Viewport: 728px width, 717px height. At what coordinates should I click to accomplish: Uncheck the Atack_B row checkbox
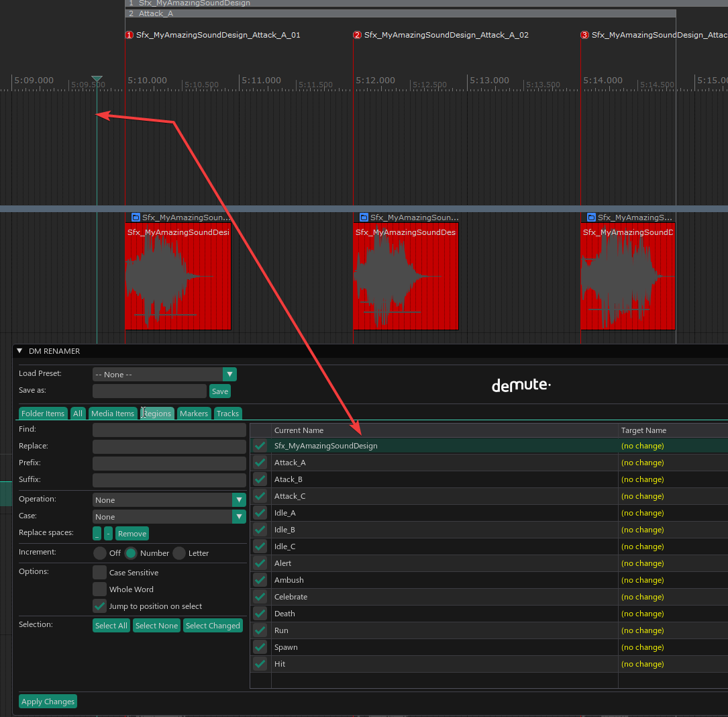(260, 479)
